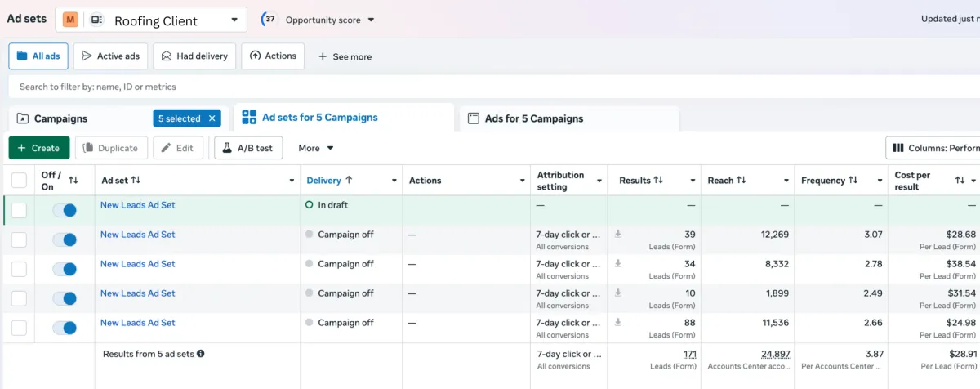
Task: Switch to the Campaigns tab
Action: (60, 118)
